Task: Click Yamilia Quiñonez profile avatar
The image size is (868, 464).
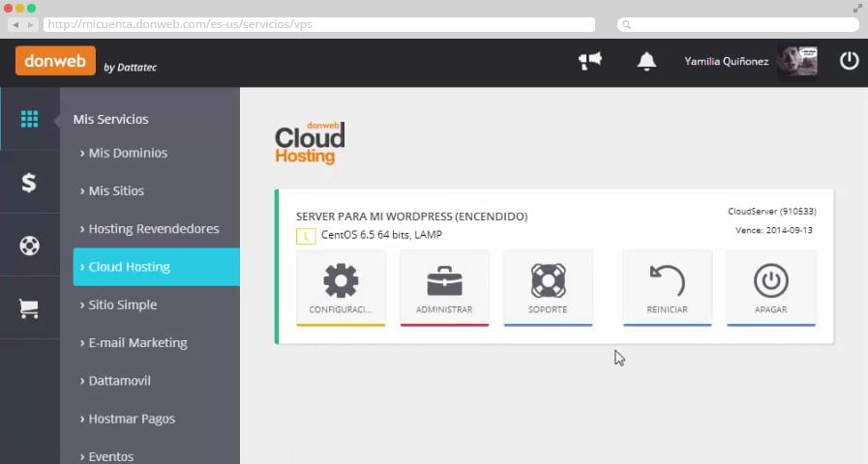Action: (x=797, y=61)
